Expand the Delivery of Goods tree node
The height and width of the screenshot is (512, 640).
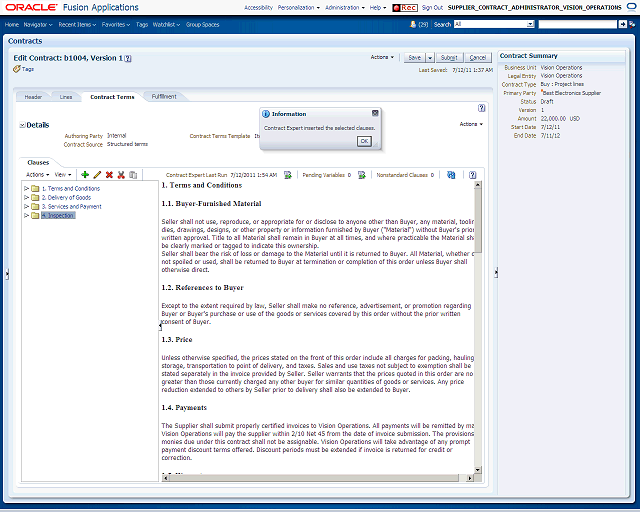pyautogui.click(x=27, y=198)
